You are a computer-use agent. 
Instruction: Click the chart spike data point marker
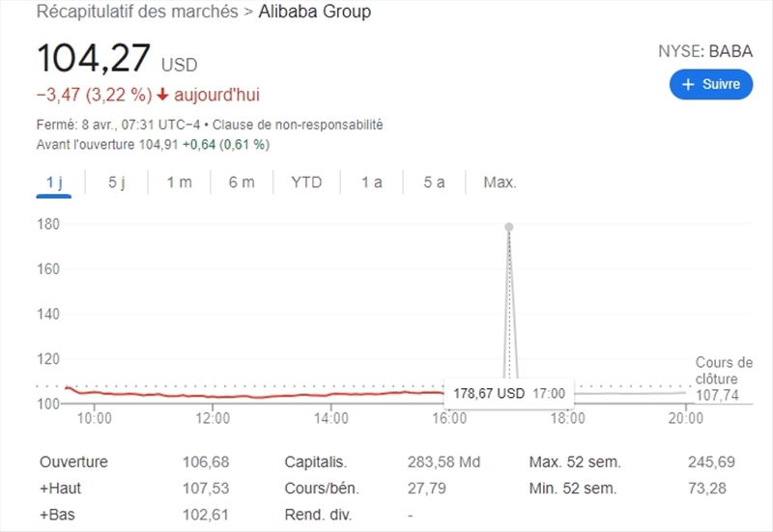tap(508, 227)
